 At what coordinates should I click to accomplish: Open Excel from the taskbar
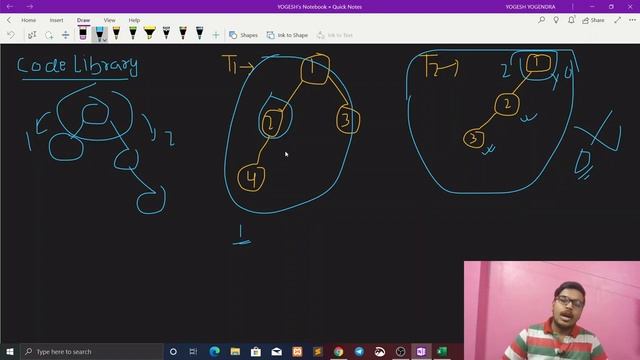click(x=442, y=351)
